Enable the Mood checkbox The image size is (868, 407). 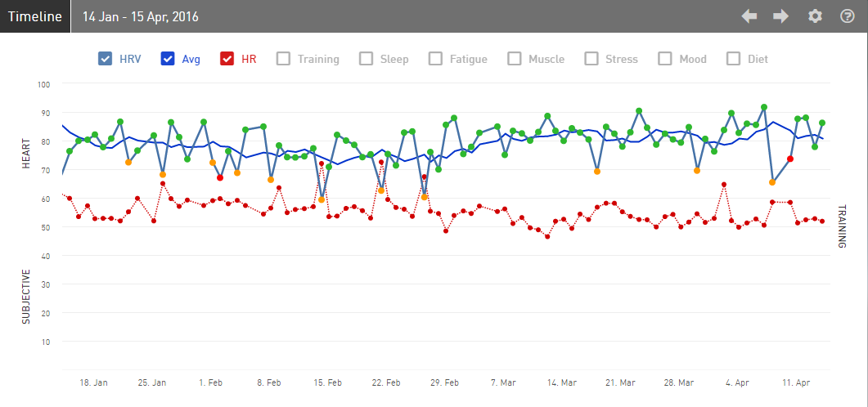click(665, 59)
